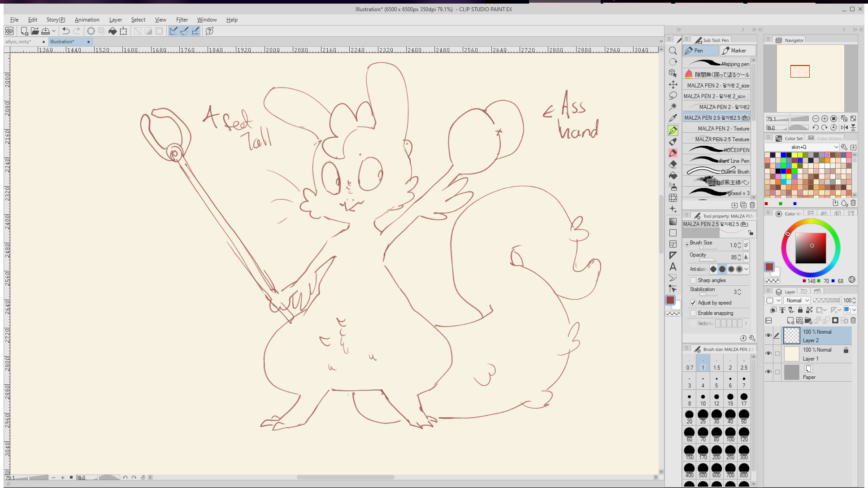Open the Filter menu
The width and height of the screenshot is (868, 488).
(x=182, y=20)
